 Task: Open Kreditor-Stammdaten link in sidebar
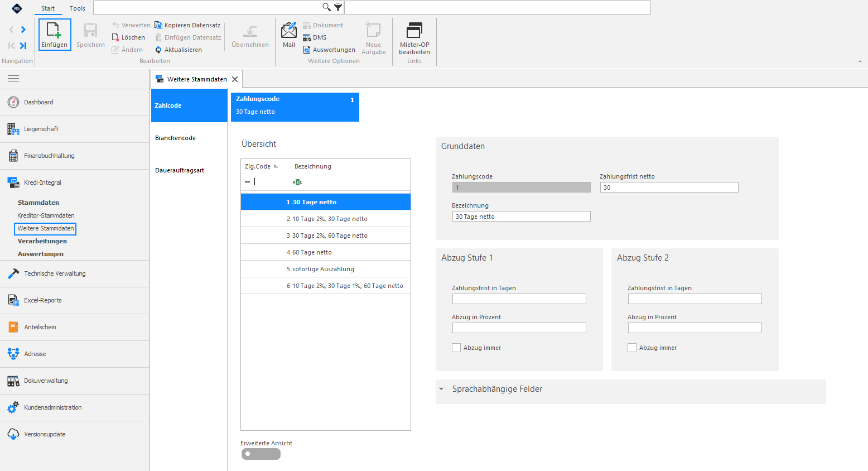46,215
